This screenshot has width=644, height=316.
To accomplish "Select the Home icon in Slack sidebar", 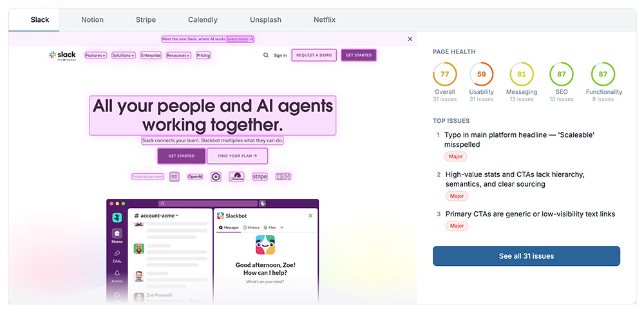I will pos(117,234).
